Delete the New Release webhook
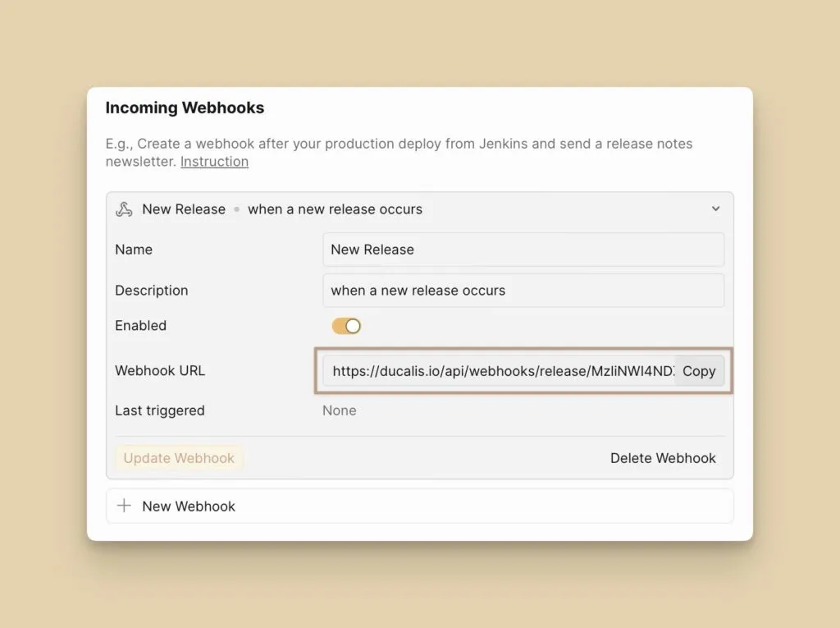This screenshot has width=840, height=628. pos(663,458)
